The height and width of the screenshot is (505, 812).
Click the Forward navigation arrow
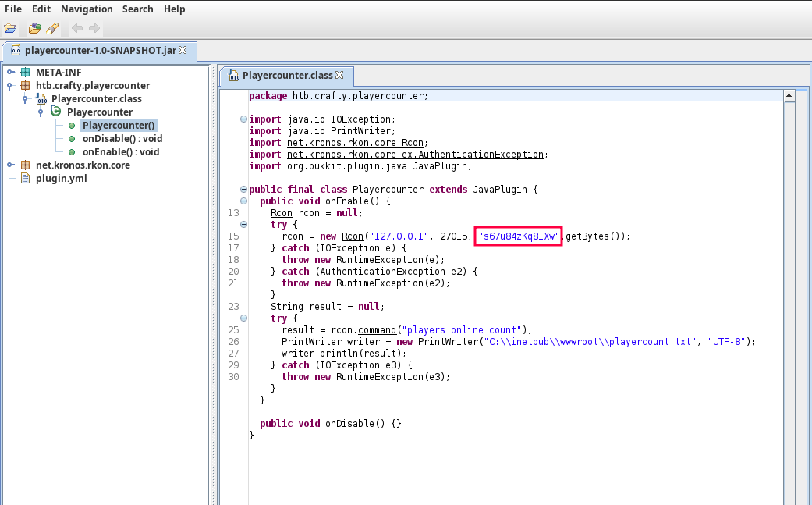point(94,28)
